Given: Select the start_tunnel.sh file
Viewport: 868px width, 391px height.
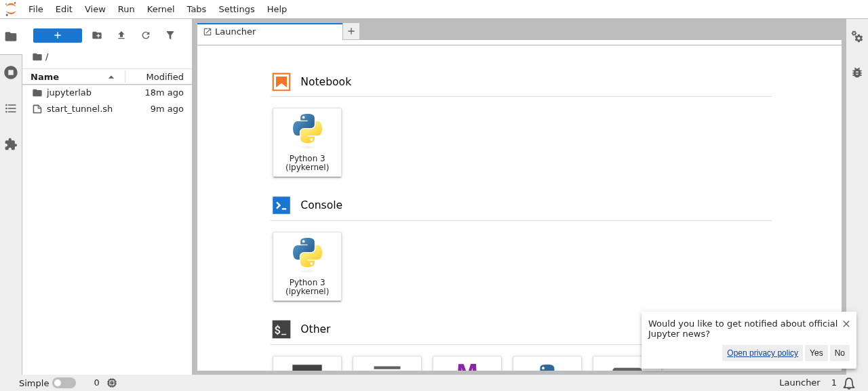Looking at the screenshot, I should pyautogui.click(x=107, y=109).
